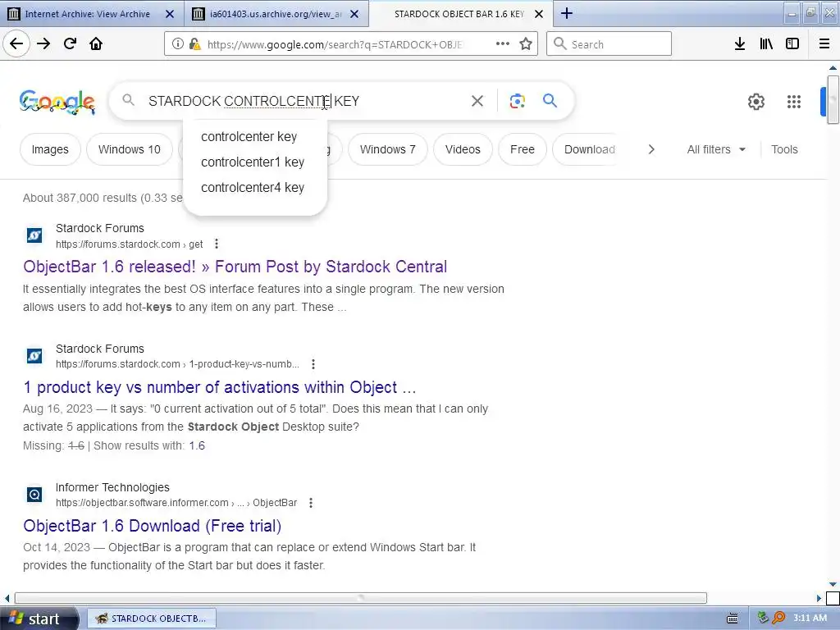Open the Library icon

(766, 43)
